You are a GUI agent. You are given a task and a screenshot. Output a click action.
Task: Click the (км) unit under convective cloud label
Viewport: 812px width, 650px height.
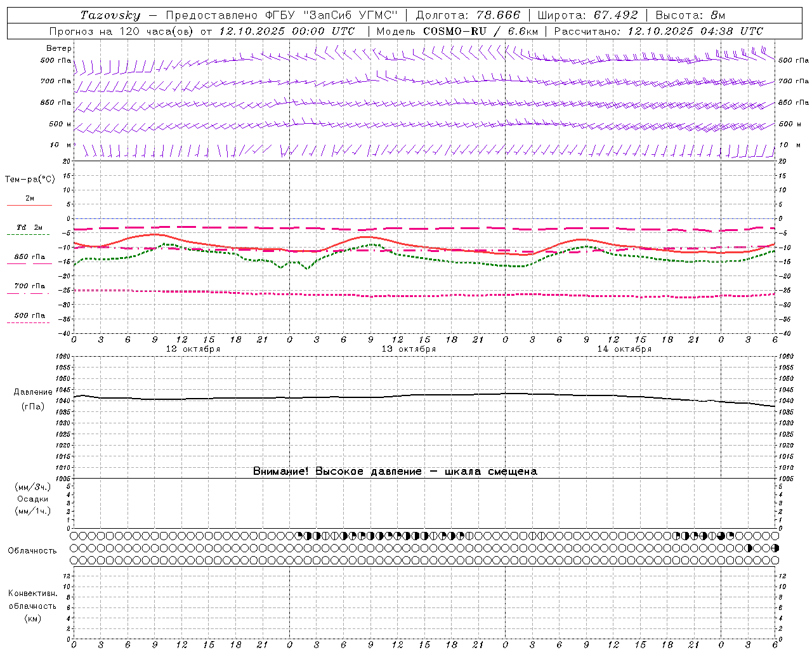pos(32,618)
